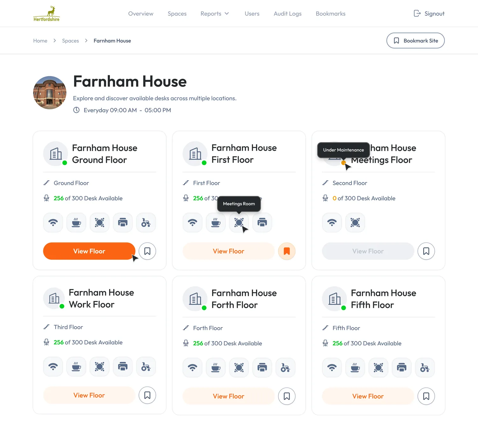Image resolution: width=478 pixels, height=448 pixels.
Task: Click the printer icon on Work Floor card
Action: tap(123, 367)
